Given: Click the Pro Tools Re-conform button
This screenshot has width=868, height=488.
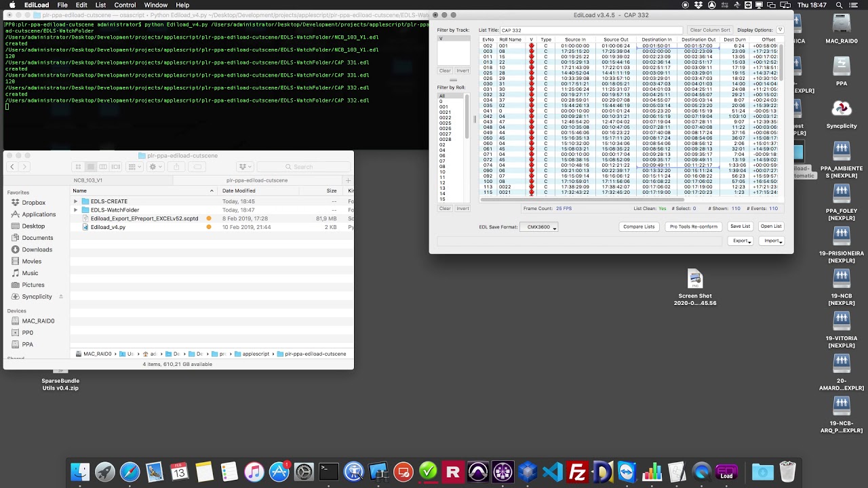Looking at the screenshot, I should 693,226.
